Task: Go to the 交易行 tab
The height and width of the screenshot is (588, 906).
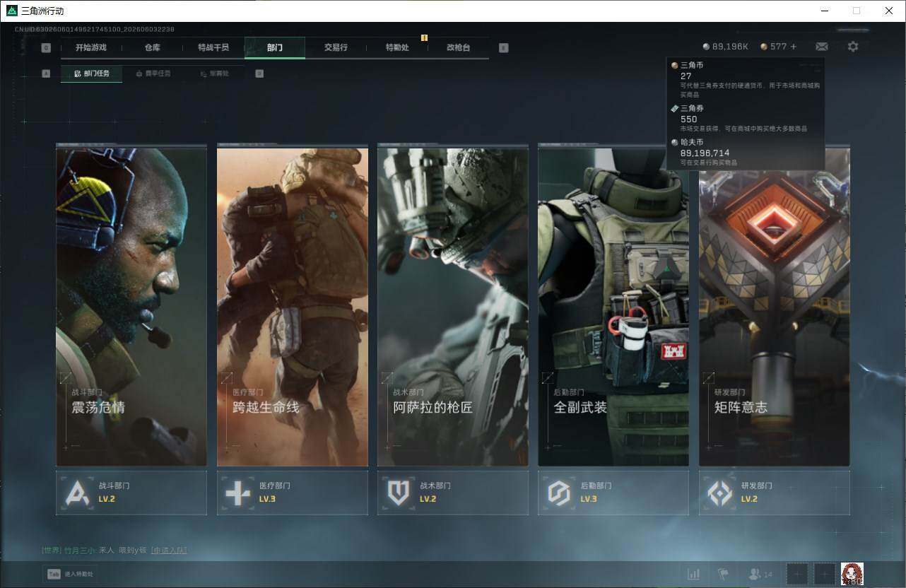Action: [x=336, y=47]
